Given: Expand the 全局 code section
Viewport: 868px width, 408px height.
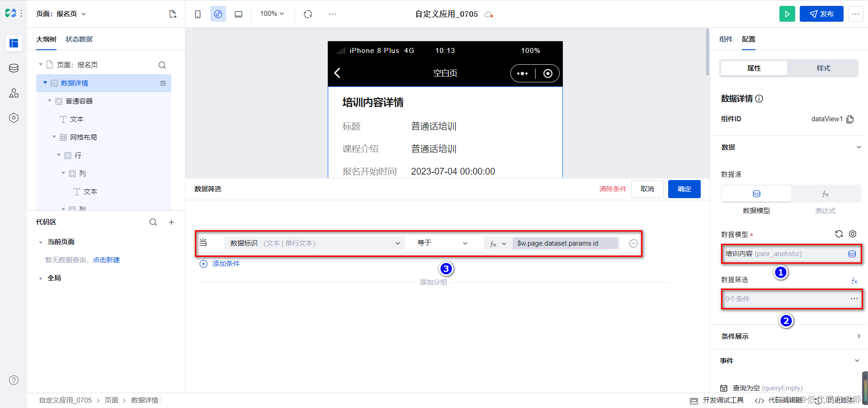Looking at the screenshot, I should point(41,278).
